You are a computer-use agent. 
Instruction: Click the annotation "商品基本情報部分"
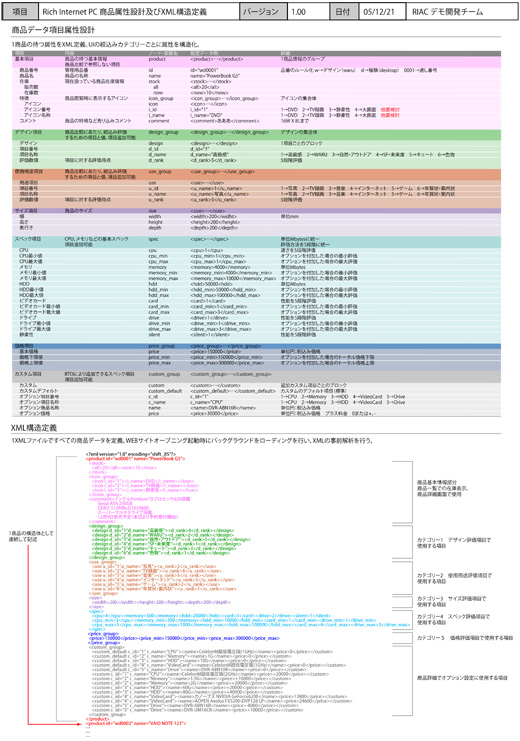[437, 483]
